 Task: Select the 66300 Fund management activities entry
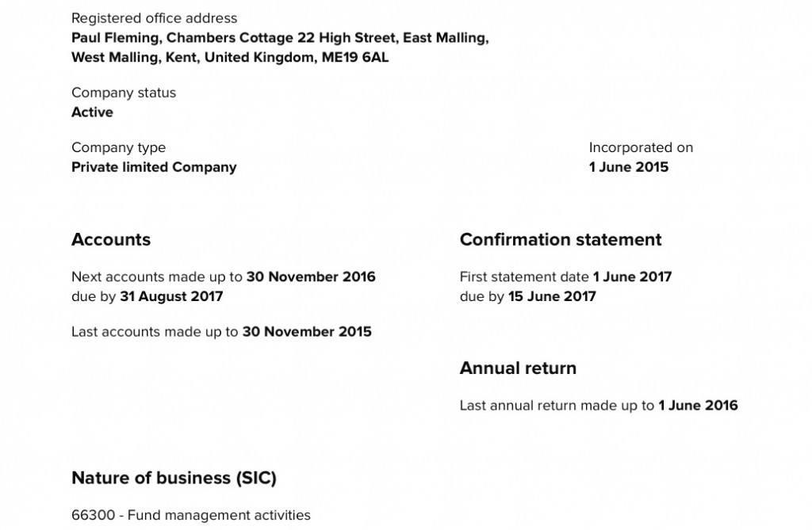tap(191, 515)
